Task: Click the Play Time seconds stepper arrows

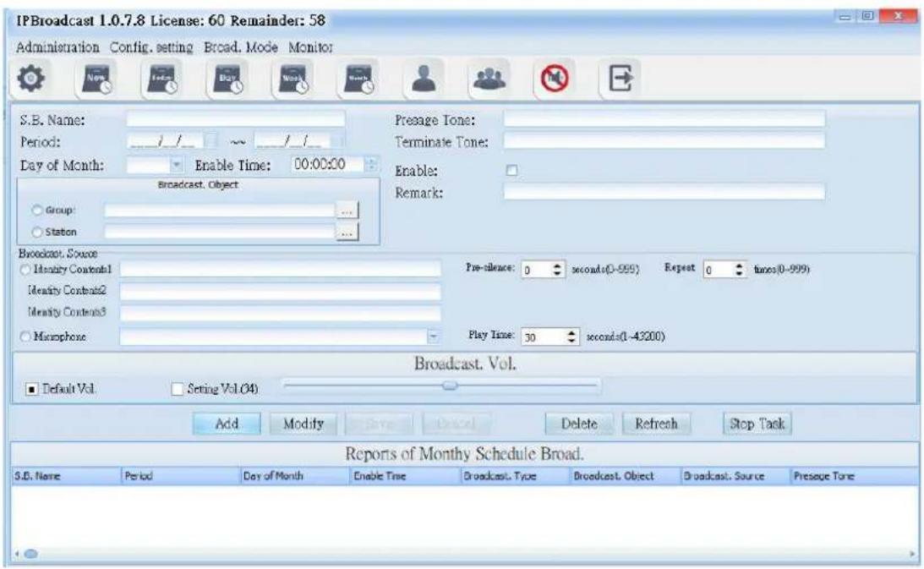Action: pyautogui.click(x=571, y=336)
